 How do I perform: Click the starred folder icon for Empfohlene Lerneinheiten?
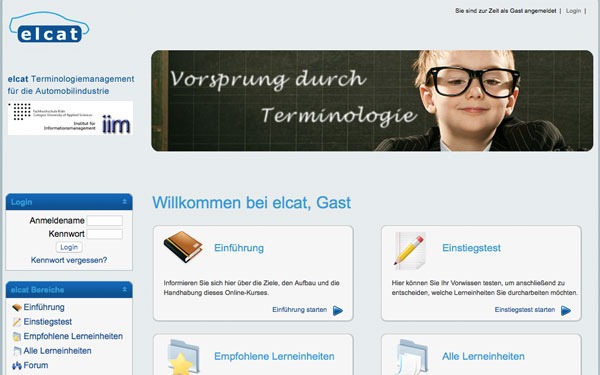coord(183,357)
